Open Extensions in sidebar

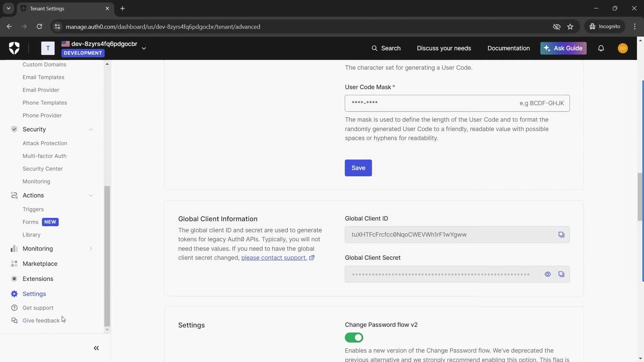coord(38,279)
